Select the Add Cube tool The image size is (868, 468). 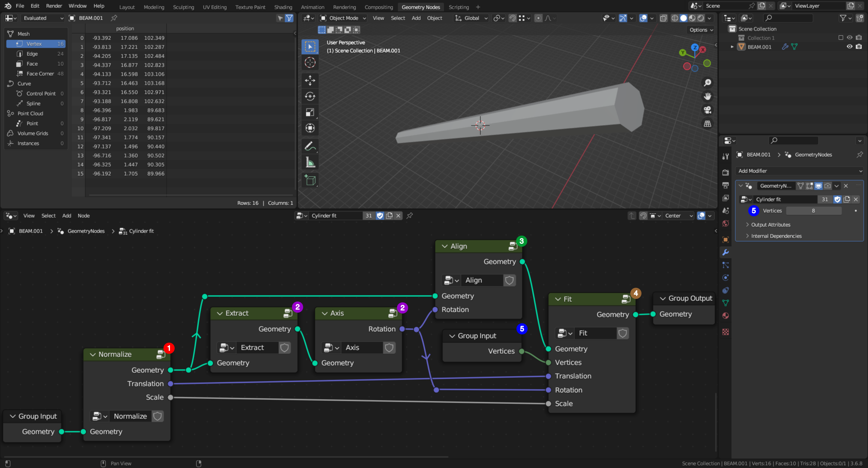click(310, 180)
